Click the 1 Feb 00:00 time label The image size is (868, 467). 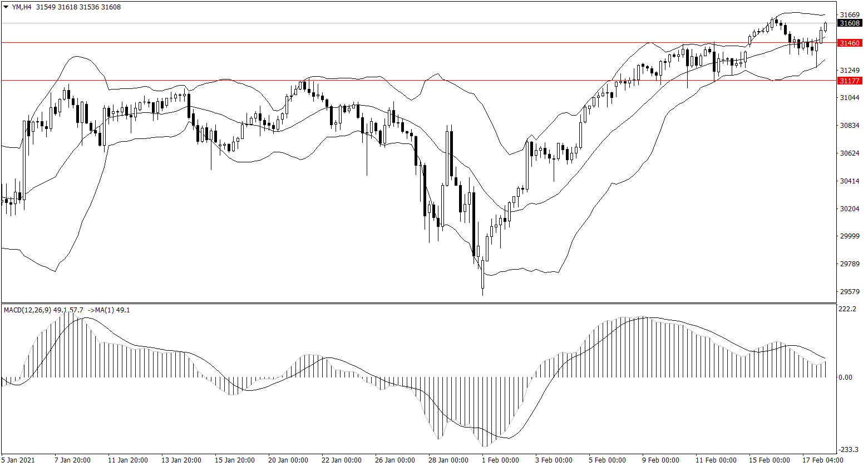500,460
